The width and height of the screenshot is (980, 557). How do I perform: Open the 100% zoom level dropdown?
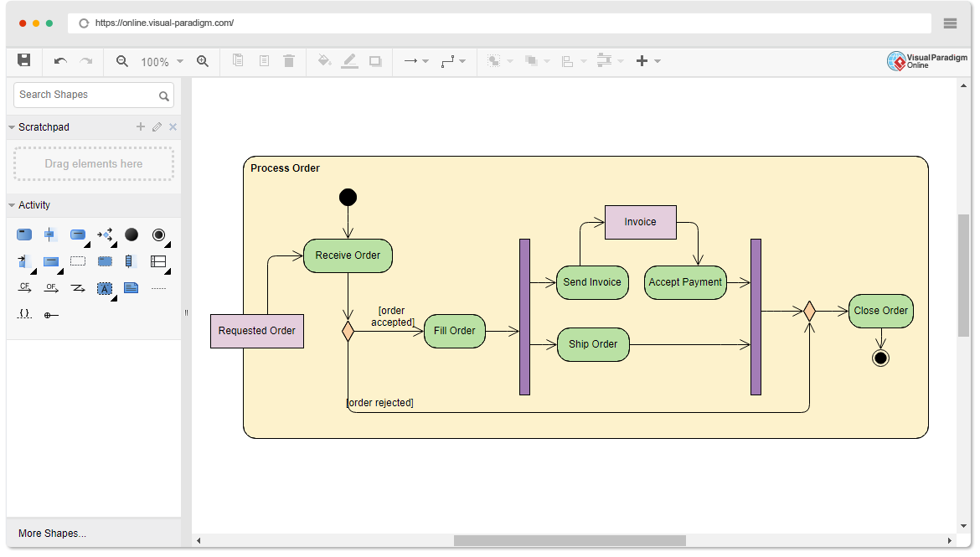click(x=162, y=61)
